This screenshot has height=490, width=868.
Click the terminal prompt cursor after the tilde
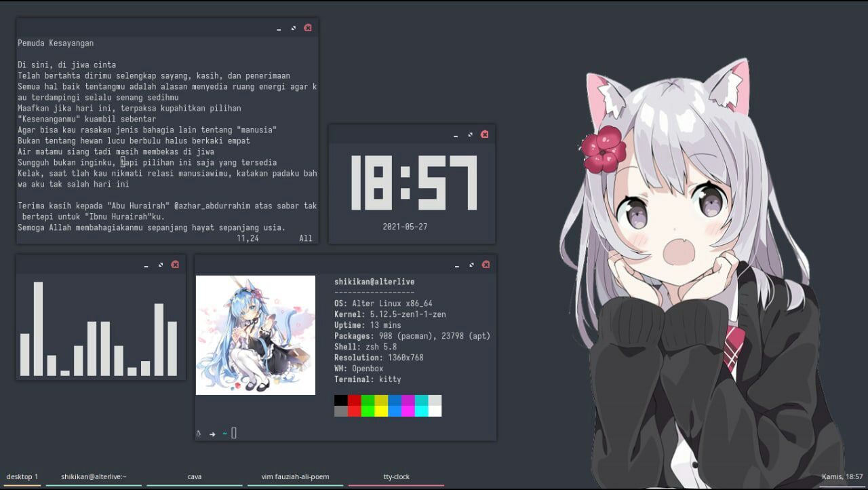234,433
